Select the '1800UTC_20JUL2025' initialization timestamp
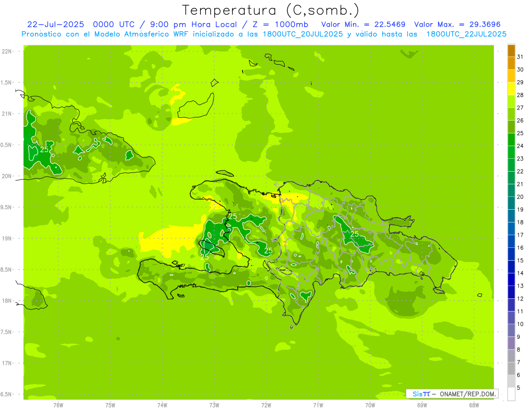 pyautogui.click(x=301, y=34)
